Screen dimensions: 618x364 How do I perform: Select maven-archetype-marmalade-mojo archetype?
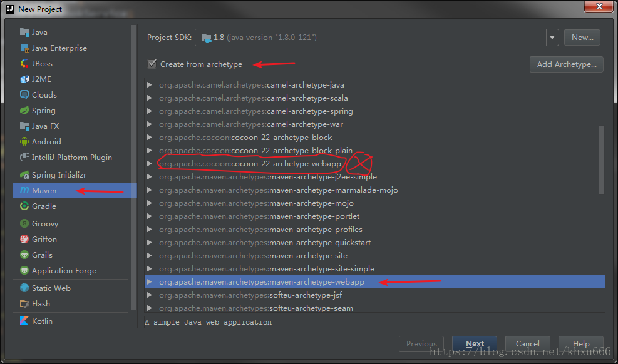click(278, 190)
